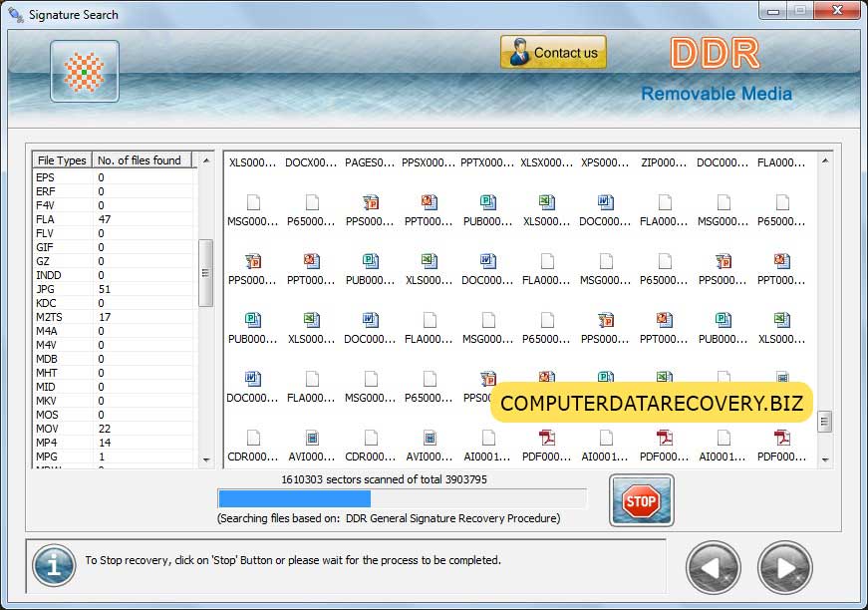This screenshot has height=610, width=868.
Task: Select the leftmost AVI000 file icon
Action: click(312, 438)
